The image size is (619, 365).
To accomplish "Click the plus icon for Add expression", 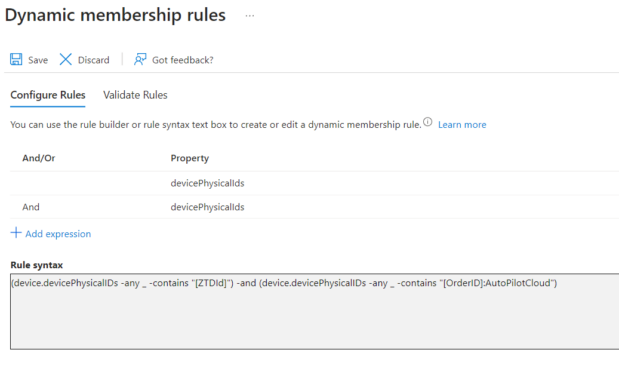I will click(x=16, y=233).
